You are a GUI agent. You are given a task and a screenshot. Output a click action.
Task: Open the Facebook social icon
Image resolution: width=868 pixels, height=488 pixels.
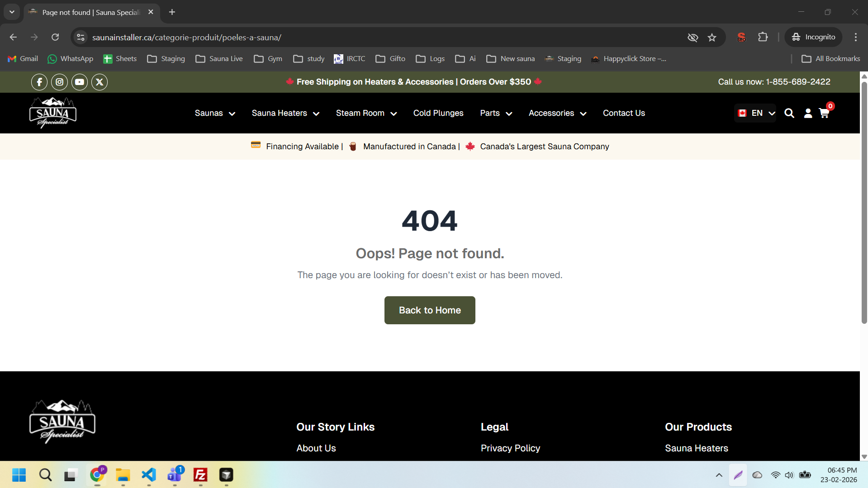[39, 82]
